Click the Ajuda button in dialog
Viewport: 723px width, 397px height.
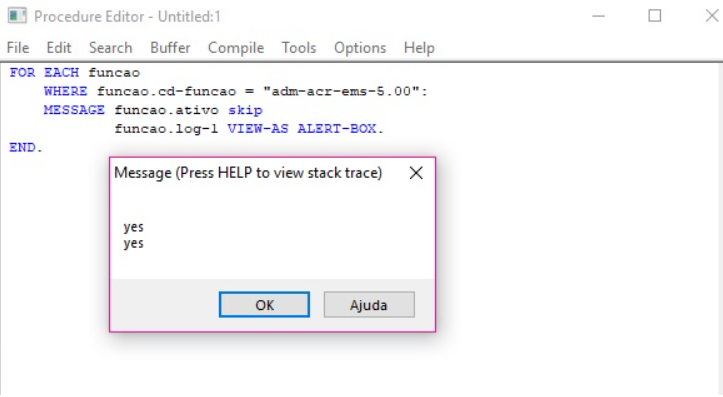coord(369,304)
